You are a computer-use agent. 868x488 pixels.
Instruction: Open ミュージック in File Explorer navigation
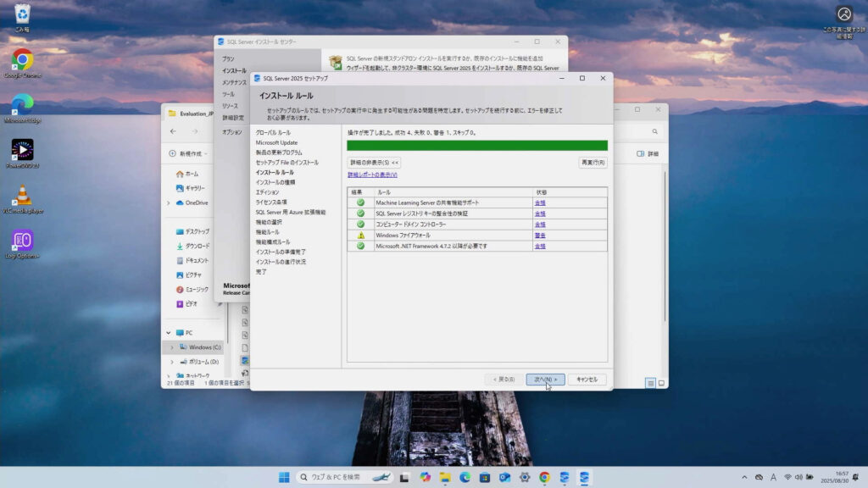pyautogui.click(x=192, y=290)
